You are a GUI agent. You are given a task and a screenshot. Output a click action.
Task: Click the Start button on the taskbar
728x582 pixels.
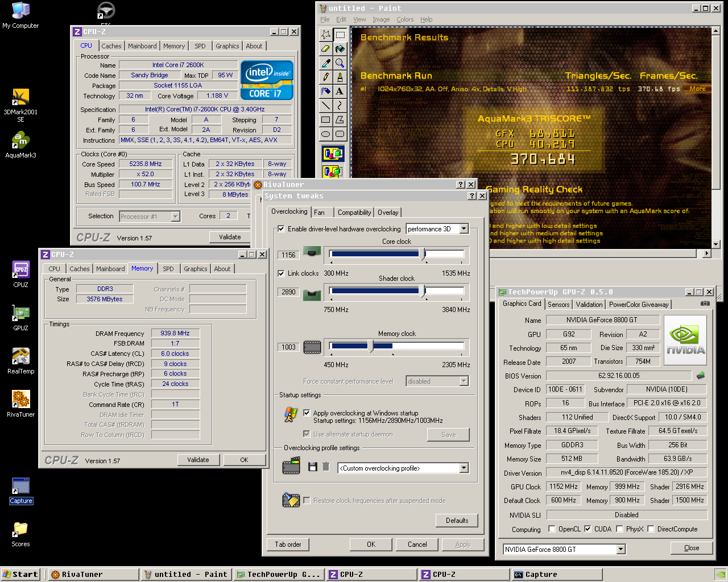coord(20,575)
